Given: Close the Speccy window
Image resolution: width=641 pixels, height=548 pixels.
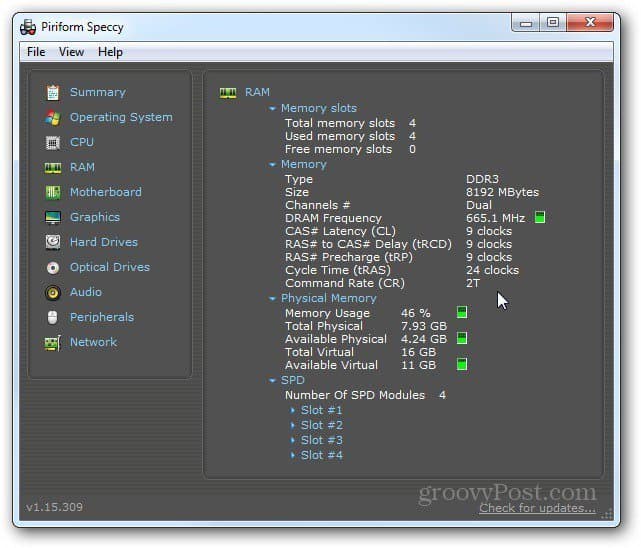Looking at the screenshot, I should (590, 22).
